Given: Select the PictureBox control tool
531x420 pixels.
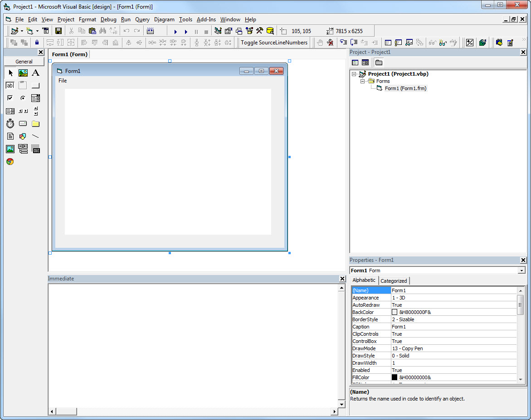Looking at the screenshot, I should (23, 73).
